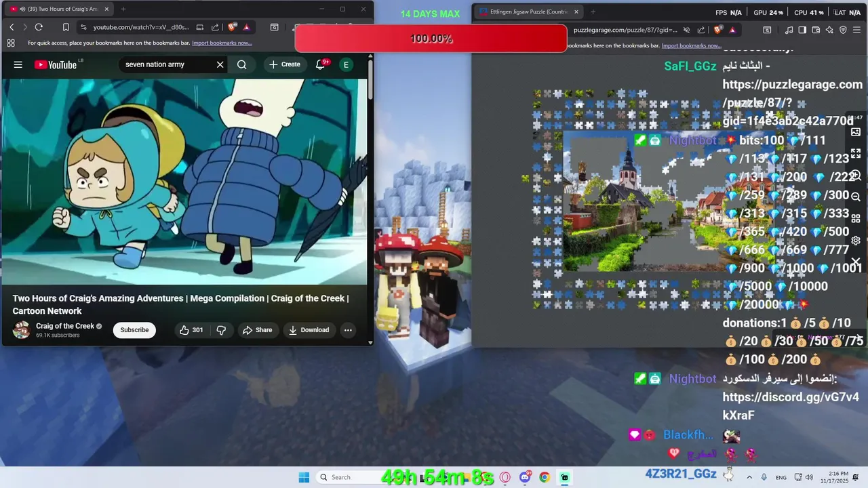Open Brave Shields in puzzle window
This screenshot has height=488, width=868.
[718, 30]
